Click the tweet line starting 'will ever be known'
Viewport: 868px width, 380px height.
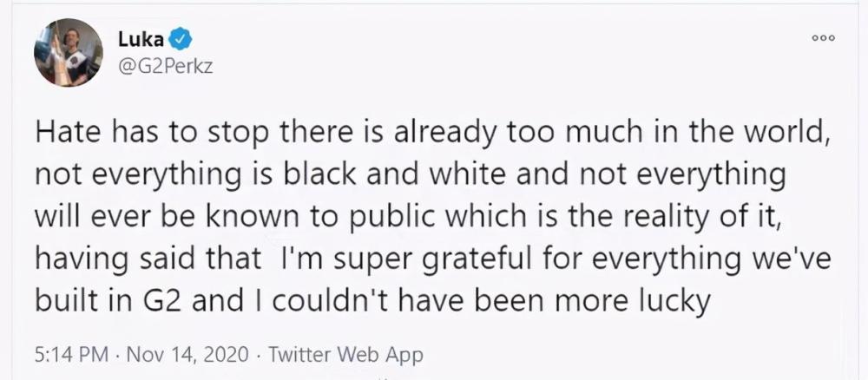pyautogui.click(x=409, y=218)
